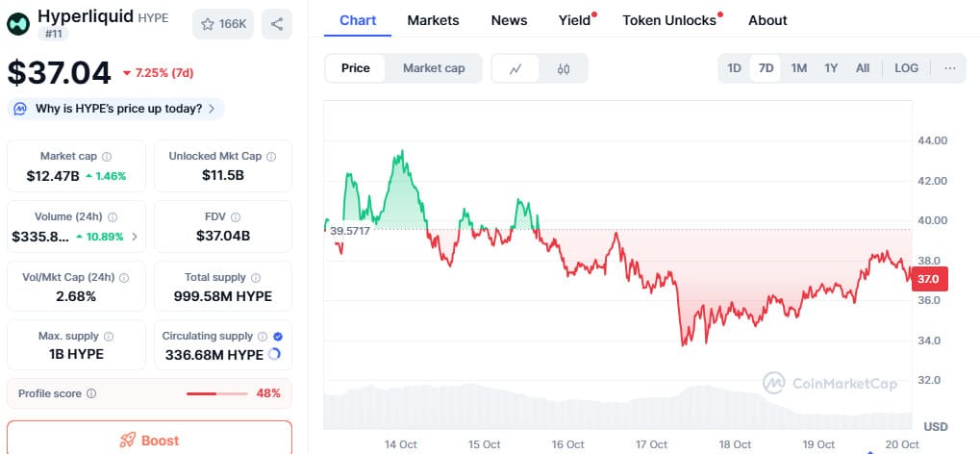Open the Markets tab

coord(433,20)
